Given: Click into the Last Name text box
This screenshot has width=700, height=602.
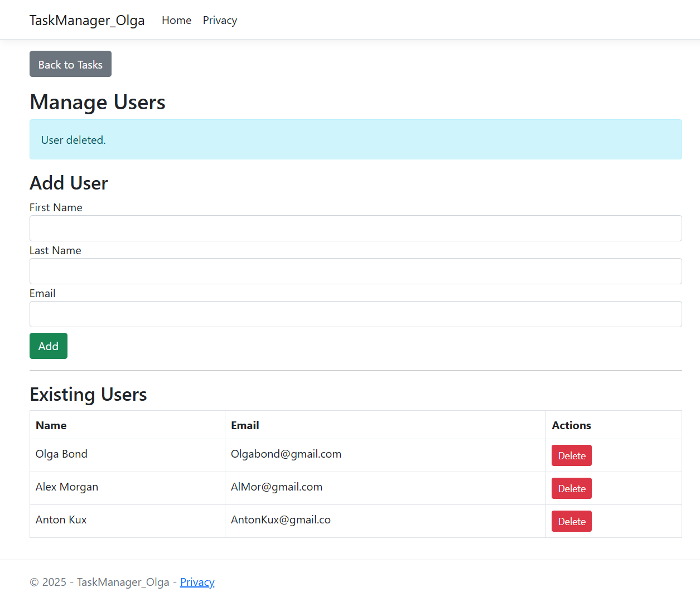Looking at the screenshot, I should (x=355, y=271).
